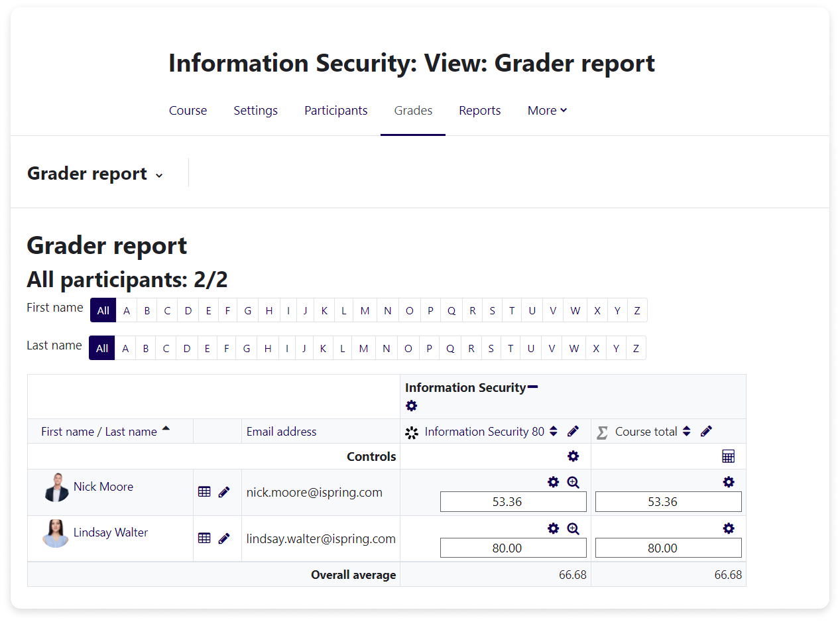Click the Information Security 80 activity icon
This screenshot has height=622, width=840.
(x=412, y=432)
